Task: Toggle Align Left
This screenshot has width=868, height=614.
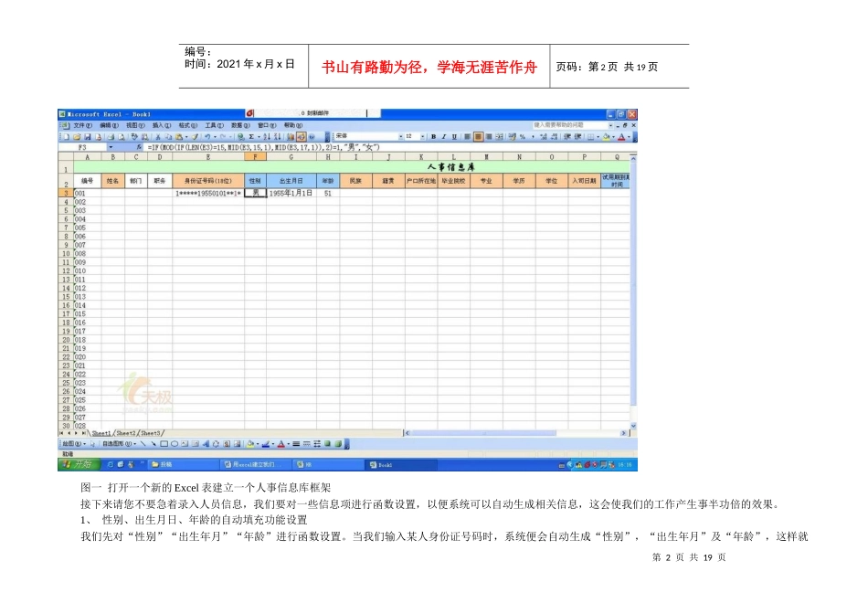Action: (468, 137)
